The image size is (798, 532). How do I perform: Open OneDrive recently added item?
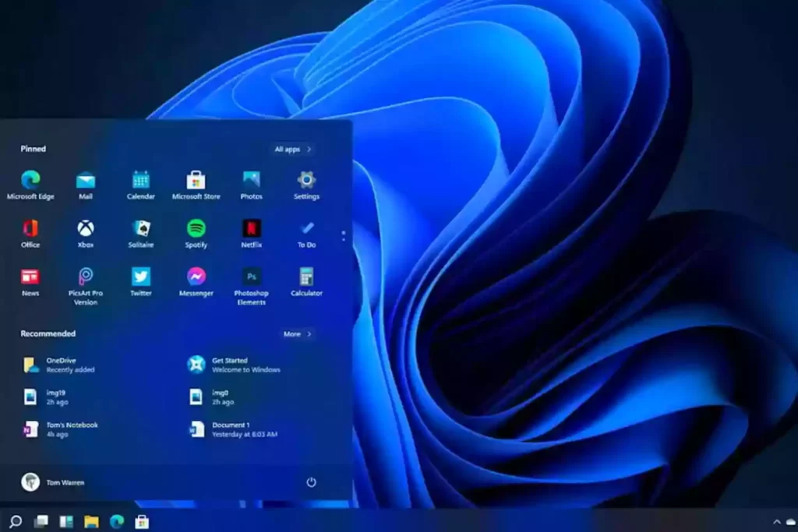[x=59, y=365]
